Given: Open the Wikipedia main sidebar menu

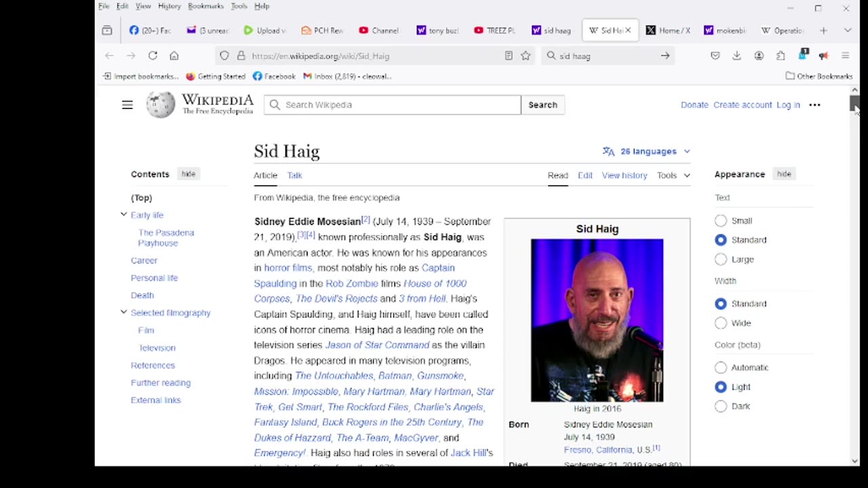Looking at the screenshot, I should point(127,105).
